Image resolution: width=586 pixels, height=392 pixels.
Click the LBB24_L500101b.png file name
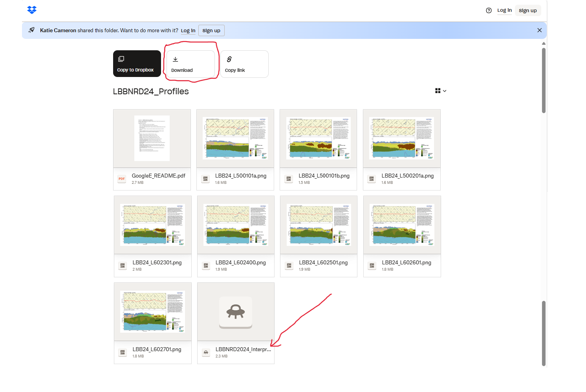pyautogui.click(x=324, y=176)
